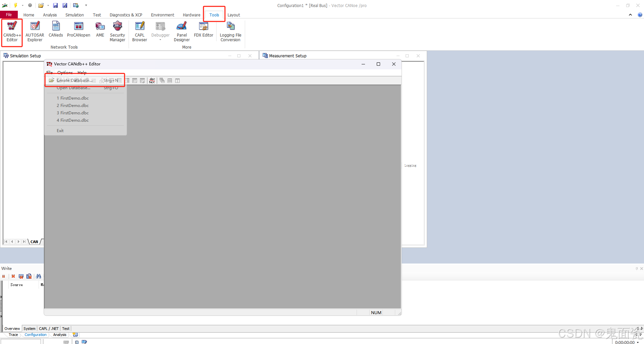
Task: Open the CANoe help question mark icon
Action: pos(640,15)
